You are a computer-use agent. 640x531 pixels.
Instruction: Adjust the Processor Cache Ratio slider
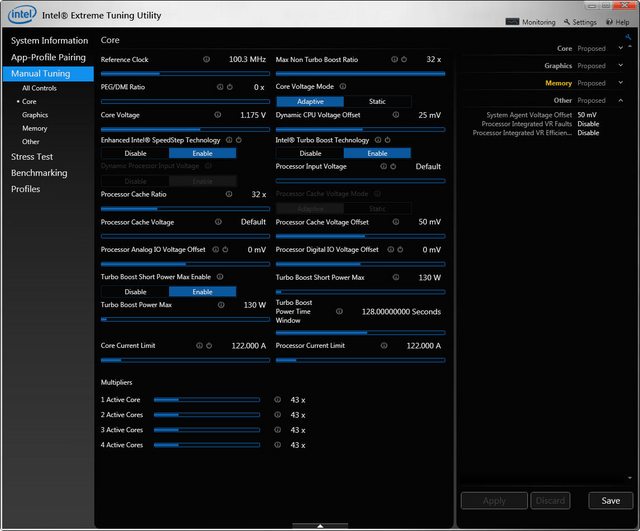185,209
